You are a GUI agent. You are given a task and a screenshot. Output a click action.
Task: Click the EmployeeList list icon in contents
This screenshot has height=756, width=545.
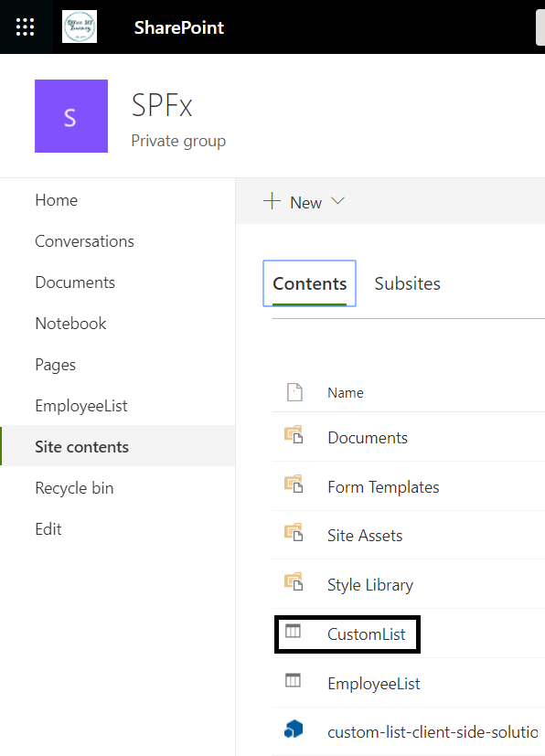[x=293, y=680]
